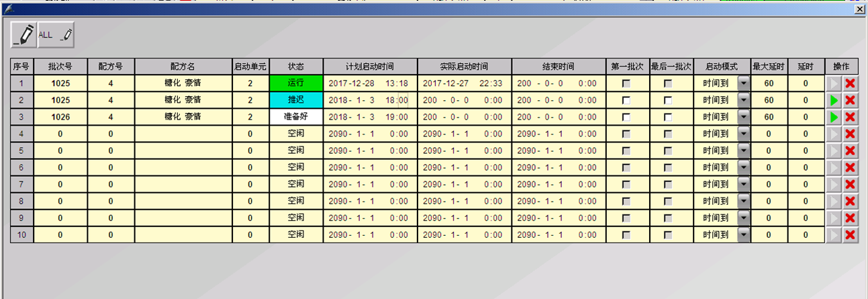
Task: Delete row 2 using red X
Action: click(x=850, y=100)
